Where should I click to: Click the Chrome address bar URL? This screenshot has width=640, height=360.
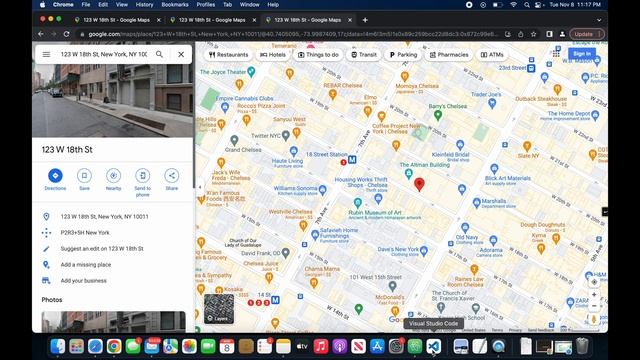coord(293,34)
